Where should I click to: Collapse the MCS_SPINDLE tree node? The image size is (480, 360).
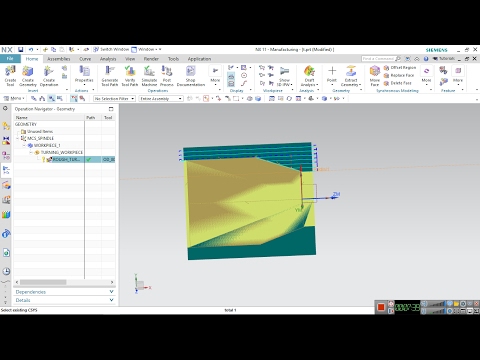pyautogui.click(x=18, y=138)
